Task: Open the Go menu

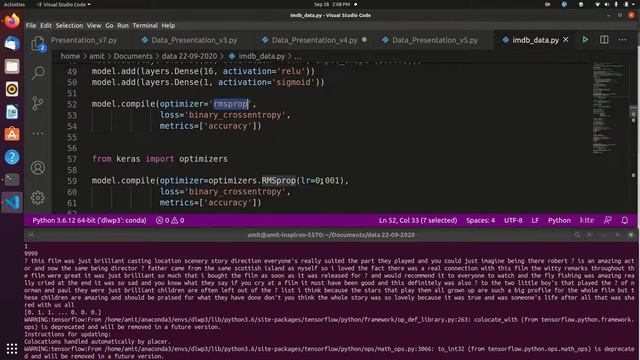Action: pos(109,25)
